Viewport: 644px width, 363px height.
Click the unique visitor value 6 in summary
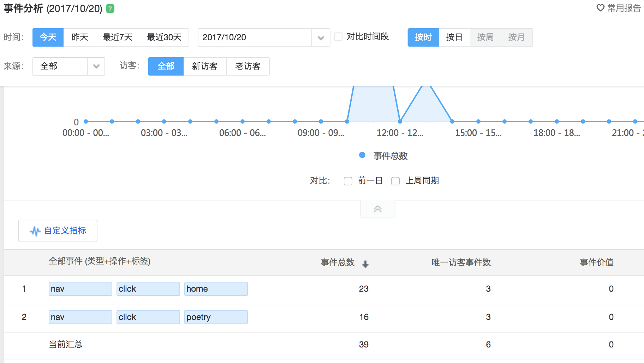pyautogui.click(x=488, y=345)
